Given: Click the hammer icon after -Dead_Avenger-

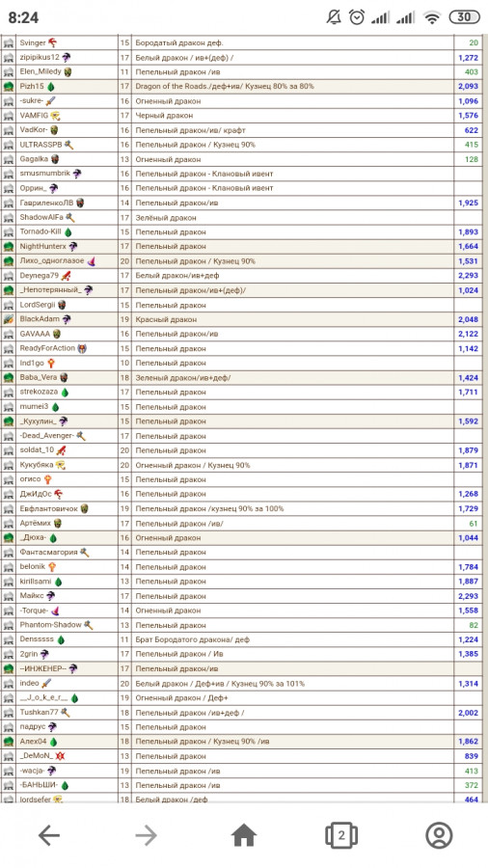Looking at the screenshot, I should click(x=81, y=436).
